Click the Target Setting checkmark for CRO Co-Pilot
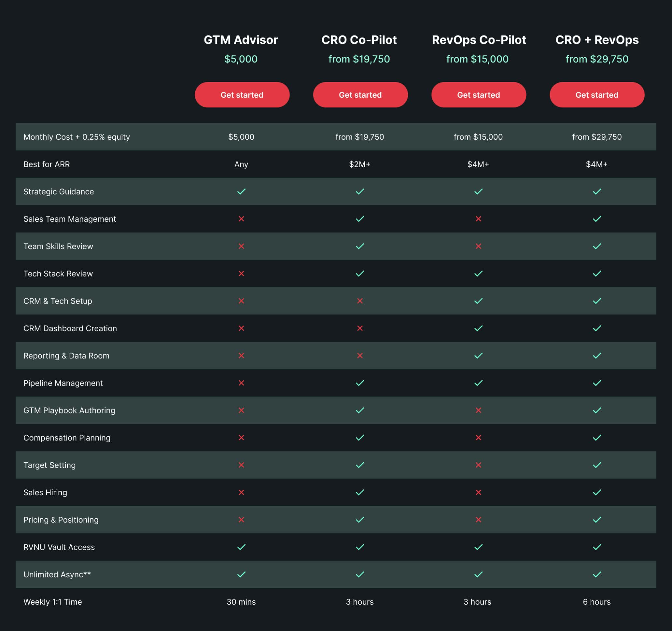 (x=360, y=465)
